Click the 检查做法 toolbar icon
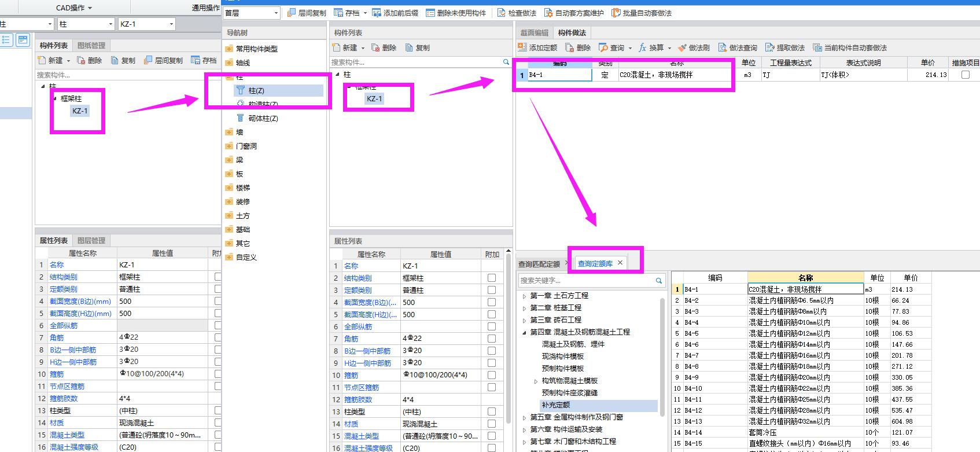The width and height of the screenshot is (980, 452). 502,13
